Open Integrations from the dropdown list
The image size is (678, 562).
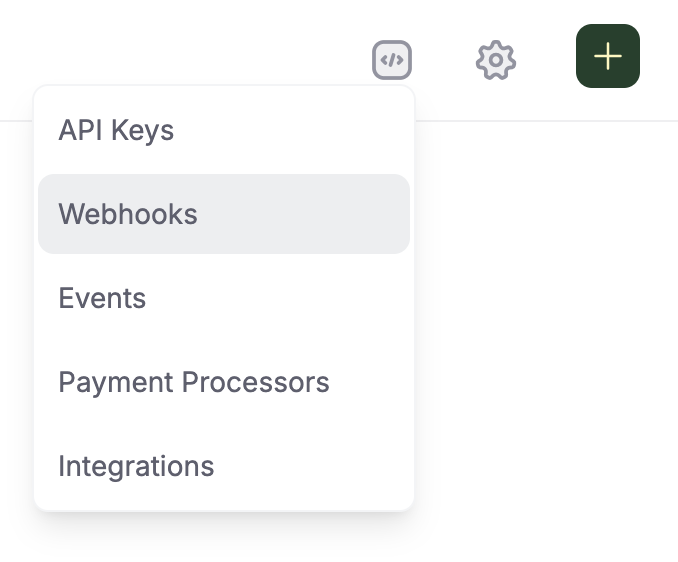click(x=224, y=466)
